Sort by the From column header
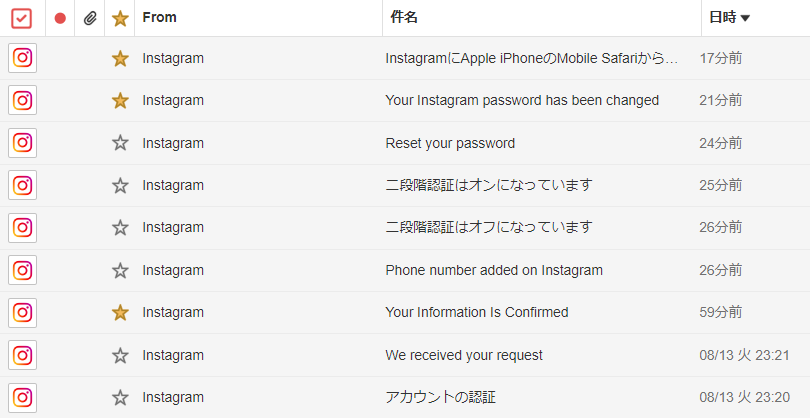810x418 pixels. pyautogui.click(x=160, y=17)
